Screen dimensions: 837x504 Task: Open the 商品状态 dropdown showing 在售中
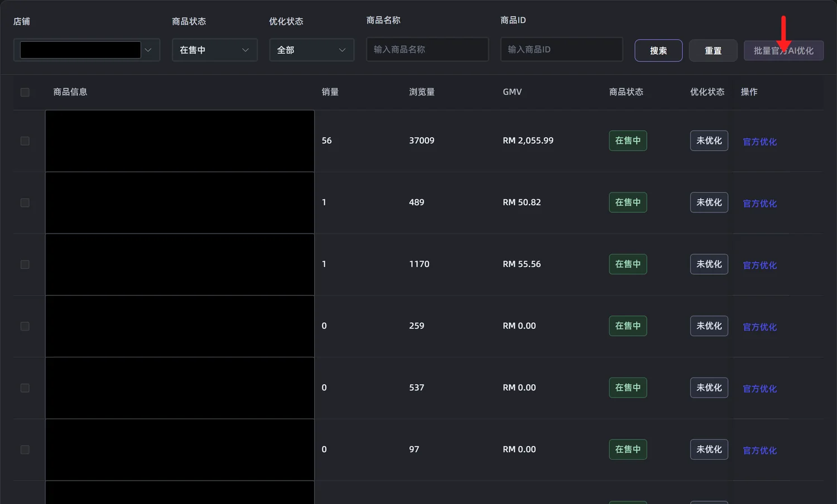[x=215, y=50]
